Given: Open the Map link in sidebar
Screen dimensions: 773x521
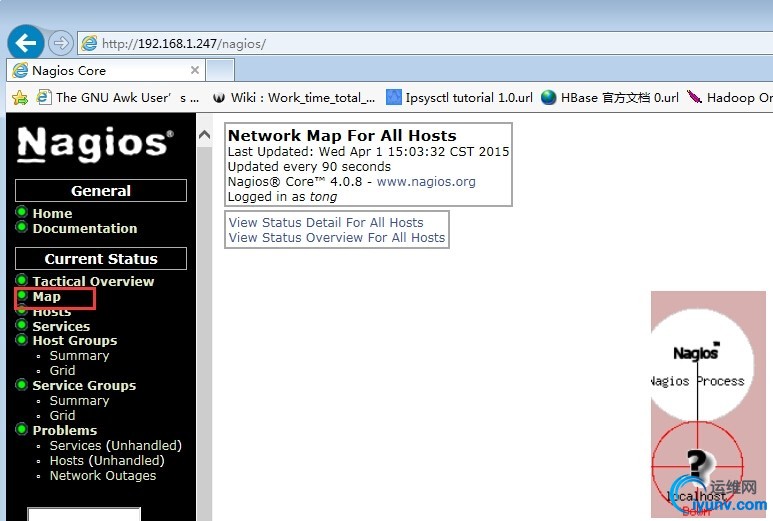Looking at the screenshot, I should [x=46, y=297].
